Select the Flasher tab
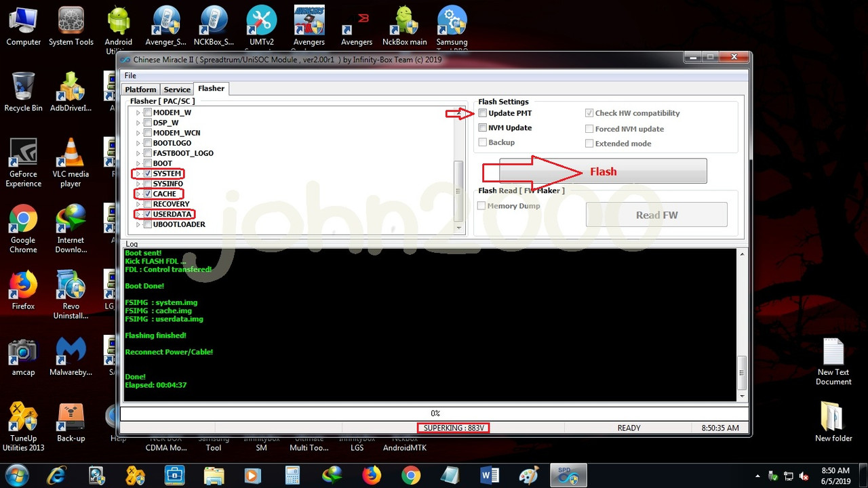 click(x=211, y=89)
